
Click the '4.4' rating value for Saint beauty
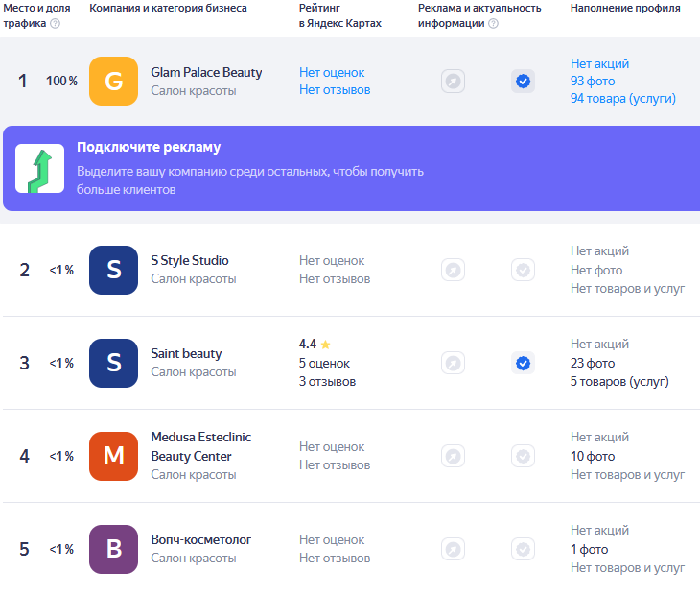click(308, 344)
